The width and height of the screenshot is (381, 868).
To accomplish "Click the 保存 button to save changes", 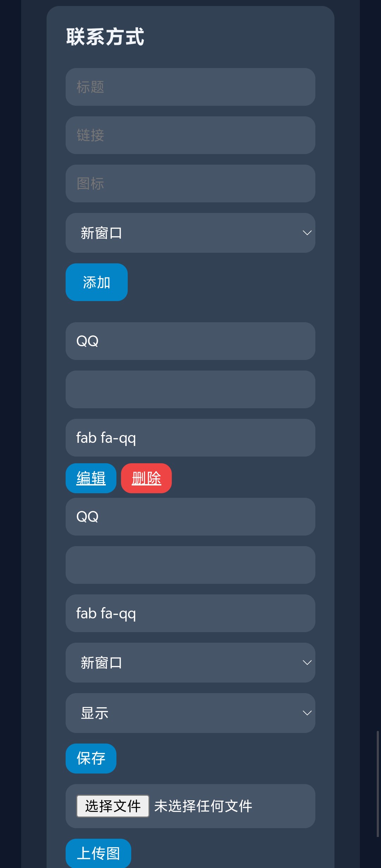I will [x=91, y=758].
